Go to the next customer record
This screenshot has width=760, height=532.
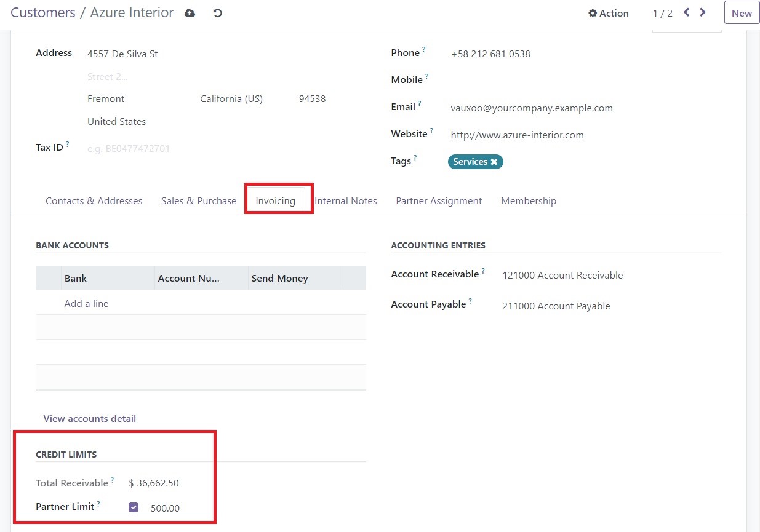click(703, 12)
